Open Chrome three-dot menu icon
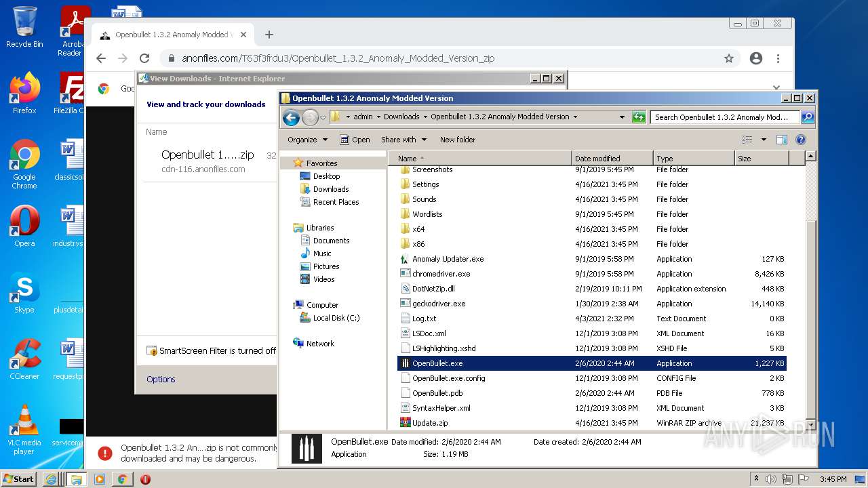Image resolution: width=868 pixels, height=488 pixels. point(778,58)
